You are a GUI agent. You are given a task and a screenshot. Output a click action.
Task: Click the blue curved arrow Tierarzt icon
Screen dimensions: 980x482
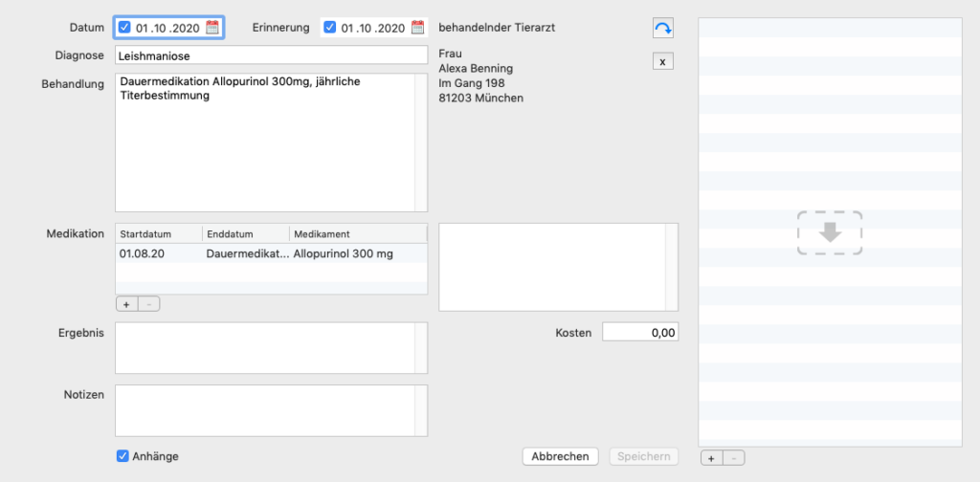tap(662, 28)
